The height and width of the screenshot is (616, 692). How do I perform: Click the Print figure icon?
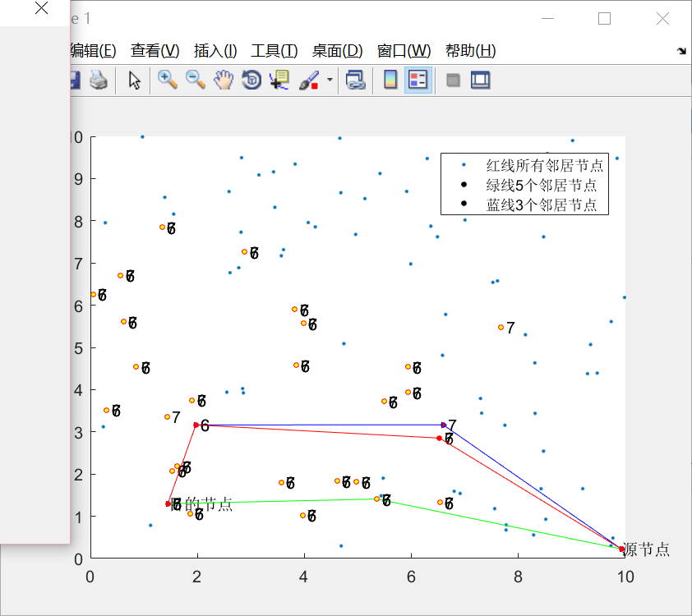(x=99, y=80)
